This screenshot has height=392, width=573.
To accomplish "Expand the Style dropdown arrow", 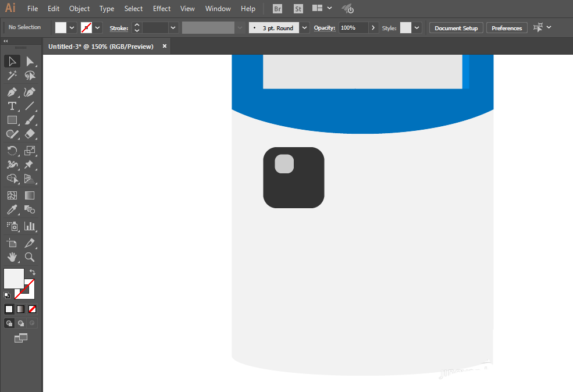I will [x=417, y=28].
